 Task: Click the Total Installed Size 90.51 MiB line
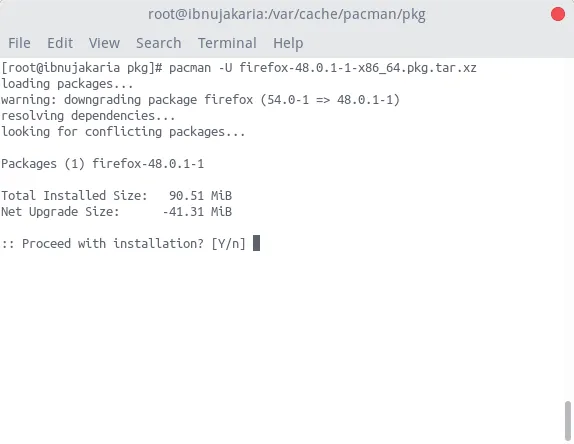[x=116, y=195]
